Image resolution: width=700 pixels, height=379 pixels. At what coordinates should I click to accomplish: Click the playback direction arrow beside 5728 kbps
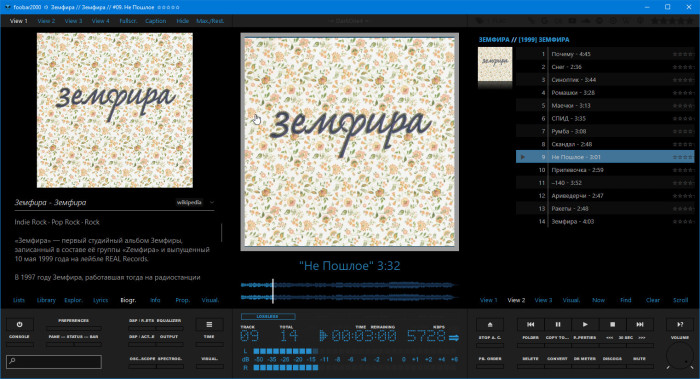point(454,338)
